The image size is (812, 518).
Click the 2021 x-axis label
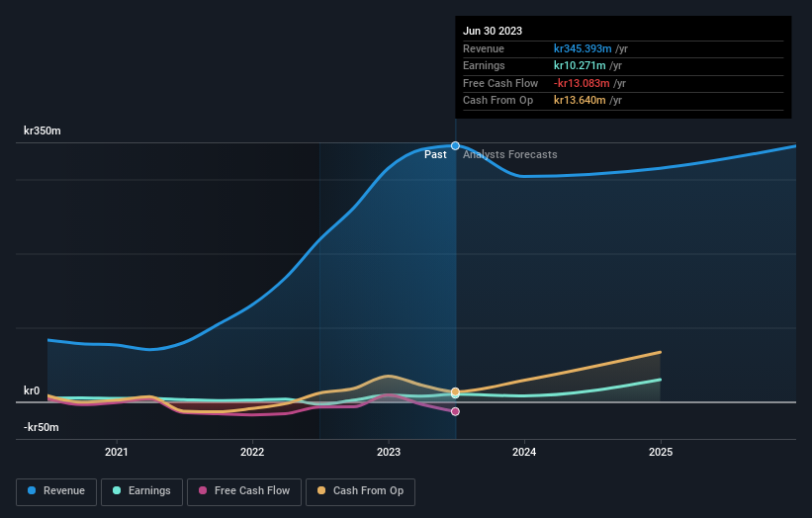click(x=117, y=452)
